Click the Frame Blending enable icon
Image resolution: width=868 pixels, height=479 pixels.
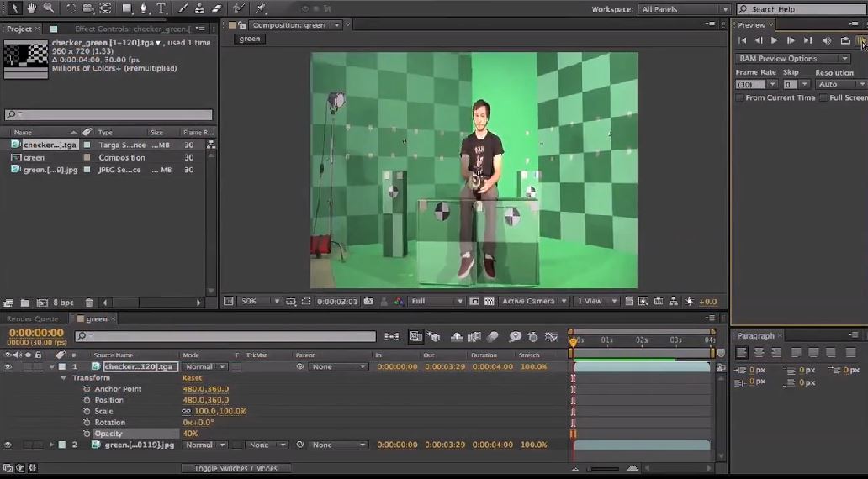point(474,336)
